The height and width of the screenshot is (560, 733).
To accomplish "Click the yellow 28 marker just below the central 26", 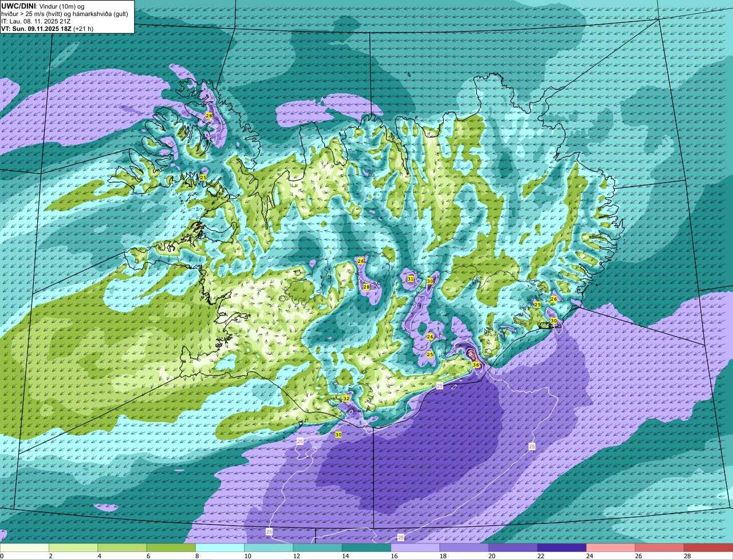I will click(366, 287).
